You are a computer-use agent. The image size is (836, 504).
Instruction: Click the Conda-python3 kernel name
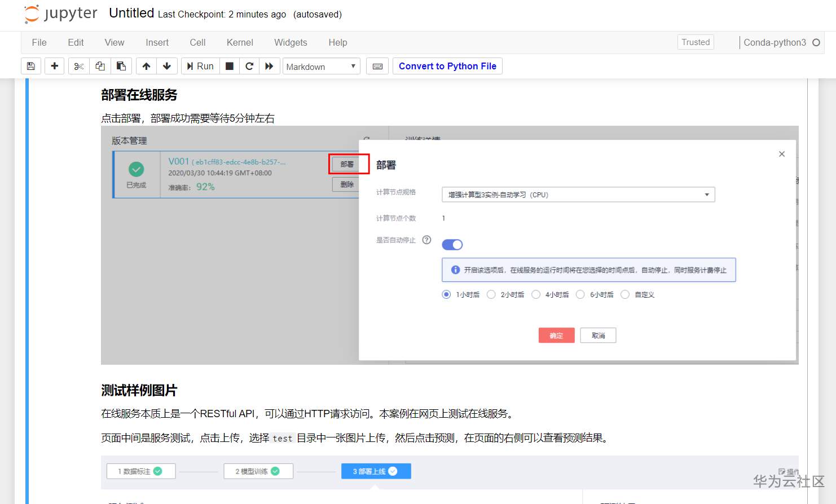pos(775,42)
